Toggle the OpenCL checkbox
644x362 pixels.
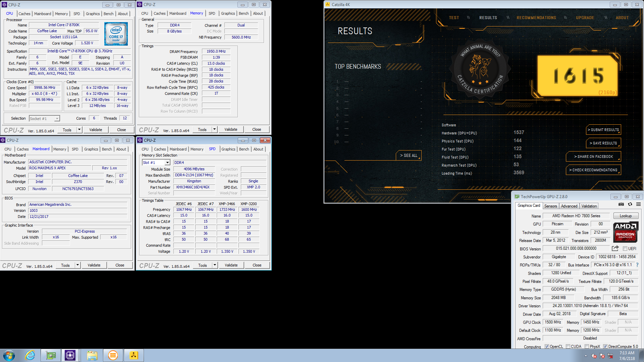(547, 347)
